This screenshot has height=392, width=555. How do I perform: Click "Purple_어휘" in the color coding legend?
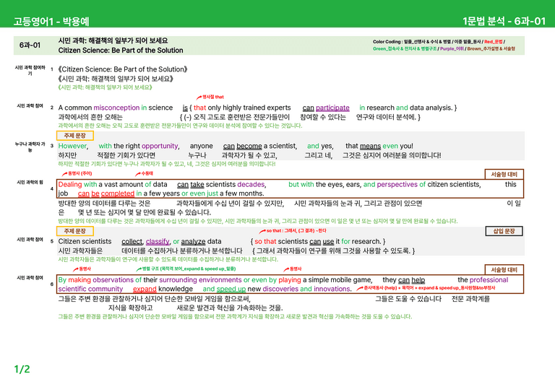[x=452, y=49]
